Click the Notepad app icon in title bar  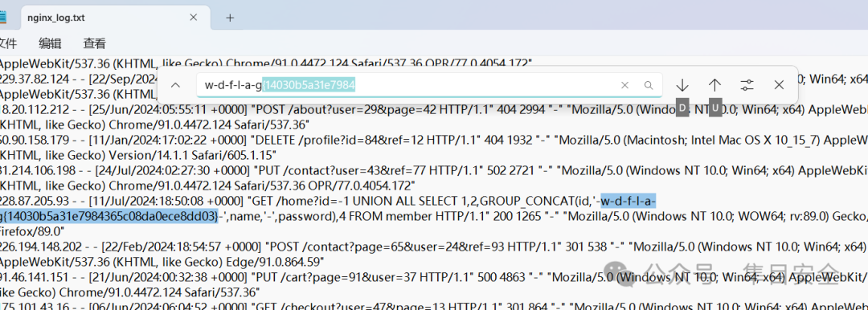click(x=2, y=17)
